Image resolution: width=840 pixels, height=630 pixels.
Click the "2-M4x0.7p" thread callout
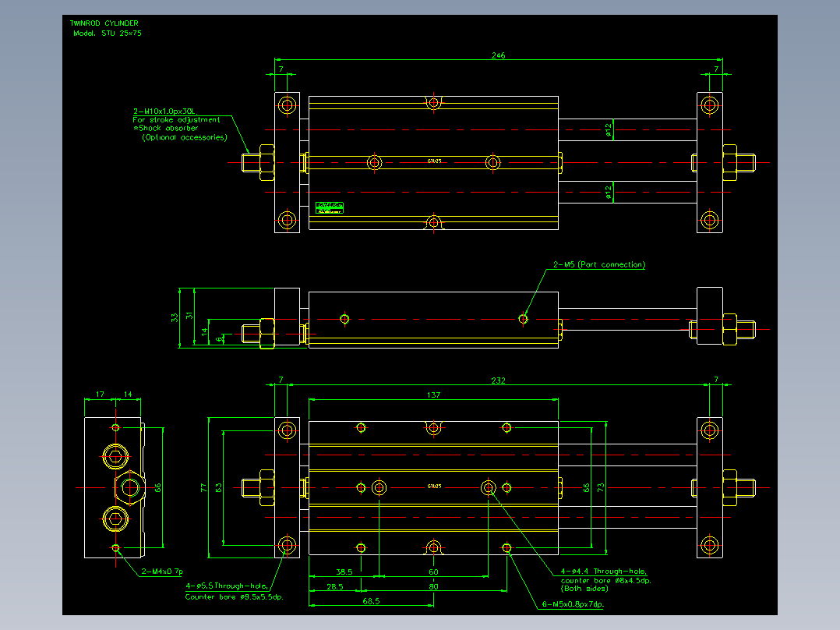tap(162, 572)
